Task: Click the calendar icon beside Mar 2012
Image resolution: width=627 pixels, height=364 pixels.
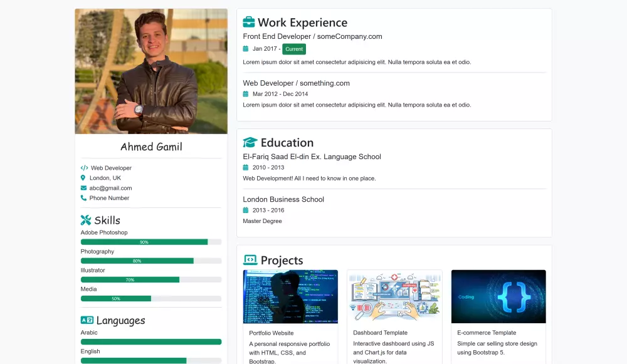Action: point(246,93)
